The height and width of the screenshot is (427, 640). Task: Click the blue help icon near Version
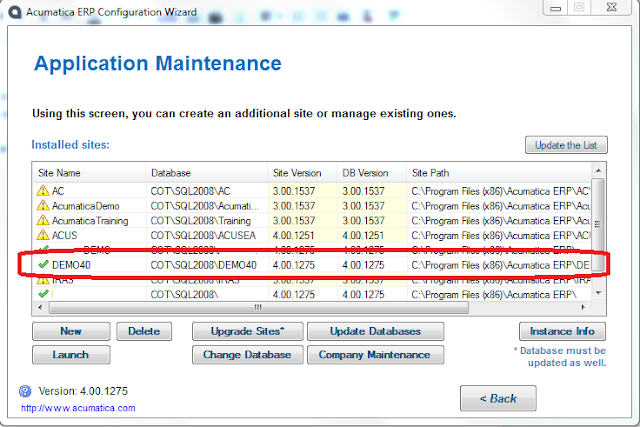(x=25, y=391)
